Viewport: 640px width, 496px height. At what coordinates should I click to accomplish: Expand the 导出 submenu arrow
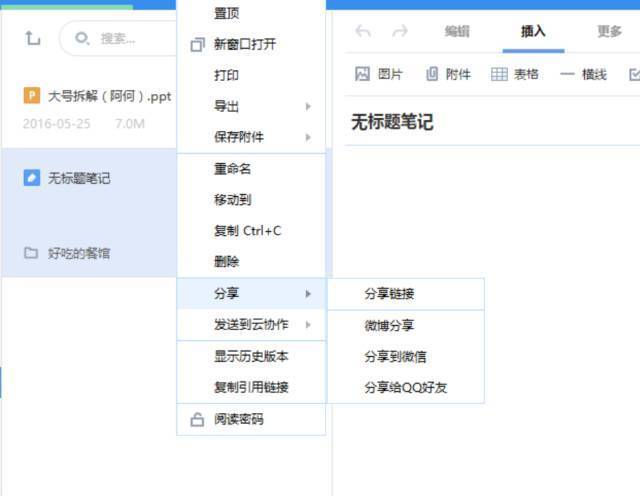coord(308,107)
